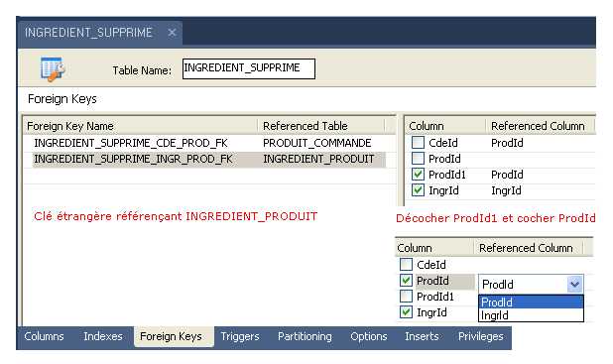Click INGREDIENT_PRODUIT referenced table cell
This screenshot has height=364, width=613.
tap(318, 159)
